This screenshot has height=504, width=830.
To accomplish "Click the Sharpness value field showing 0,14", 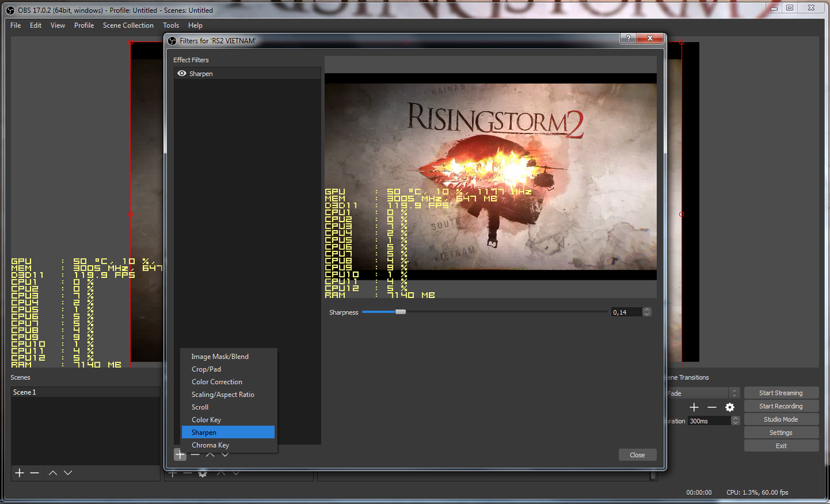I will pos(627,312).
